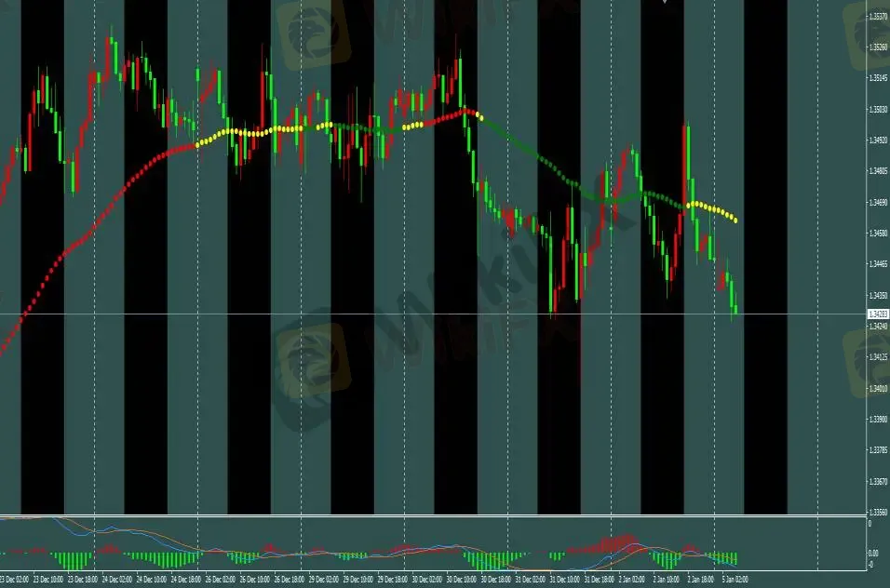Click the 1.35370 price scale label
This screenshot has height=588, width=890.
click(876, 17)
